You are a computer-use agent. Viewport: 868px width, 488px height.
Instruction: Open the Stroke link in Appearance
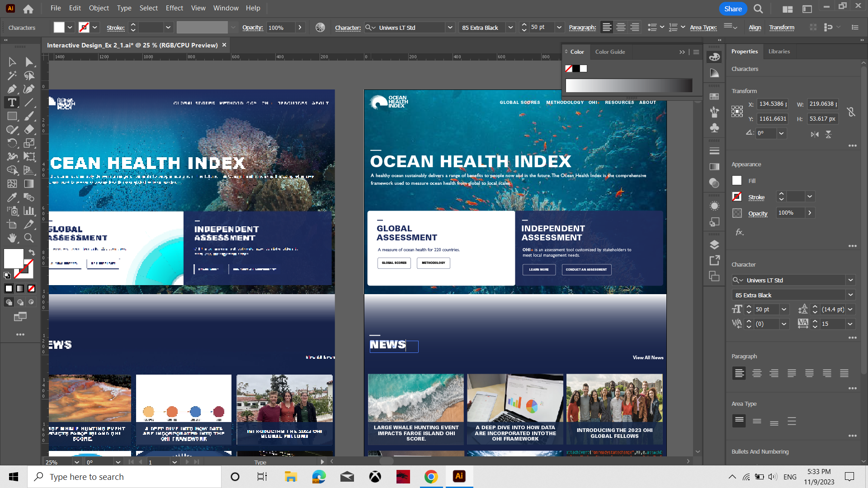(x=756, y=197)
